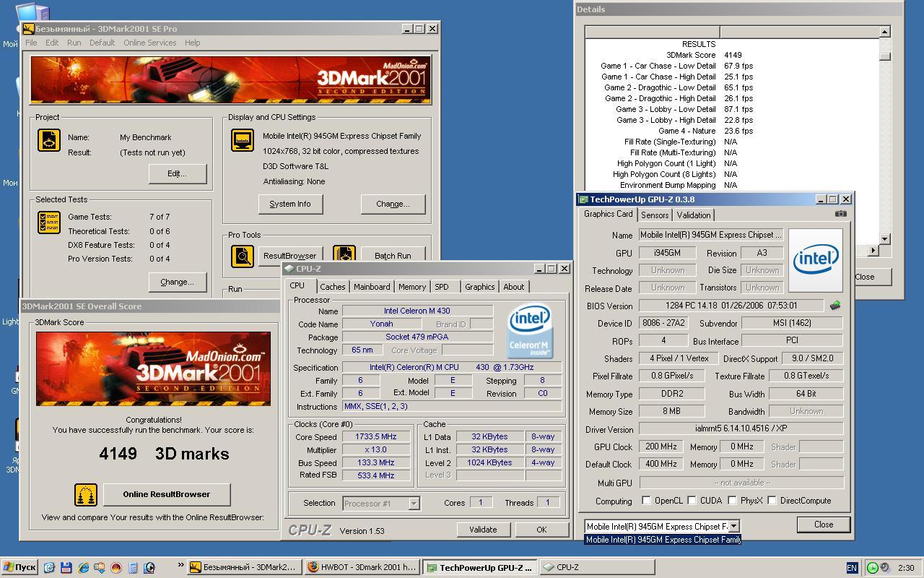This screenshot has width=924, height=578.
Task: Click the Selected Tests checklist icon
Action: pos(49,223)
